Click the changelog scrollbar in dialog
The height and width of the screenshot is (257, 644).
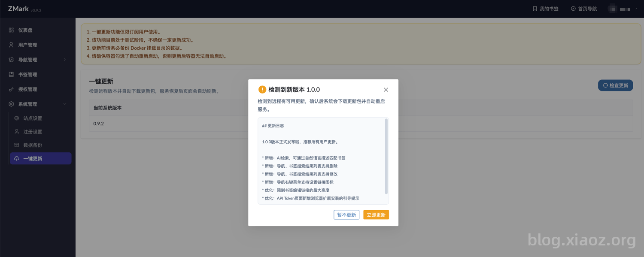click(386, 157)
